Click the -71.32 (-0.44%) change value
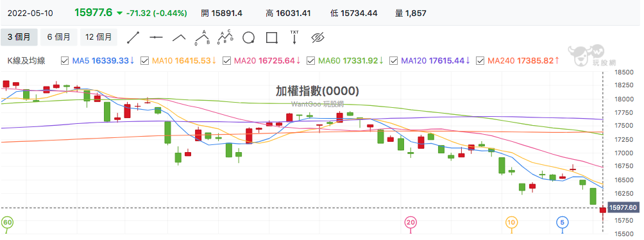The height and width of the screenshot is (240, 644). 157,13
